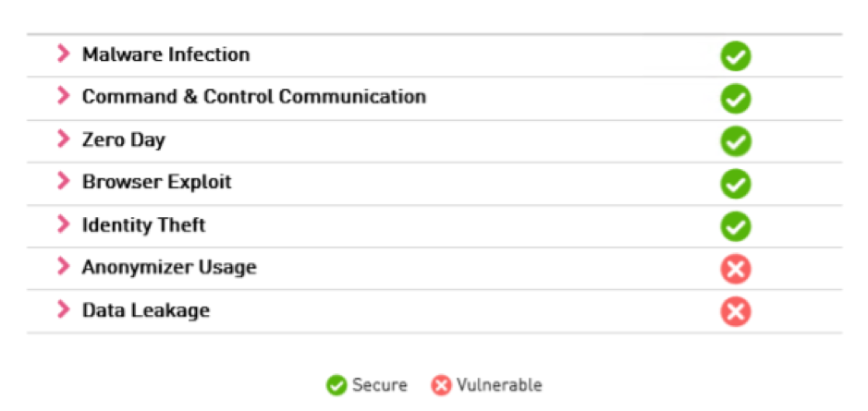Select the Data Leakage label text

click(x=146, y=310)
